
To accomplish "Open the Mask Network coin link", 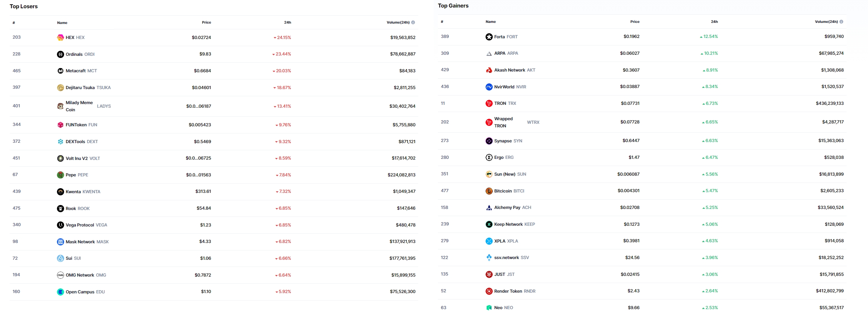I will tap(80, 242).
